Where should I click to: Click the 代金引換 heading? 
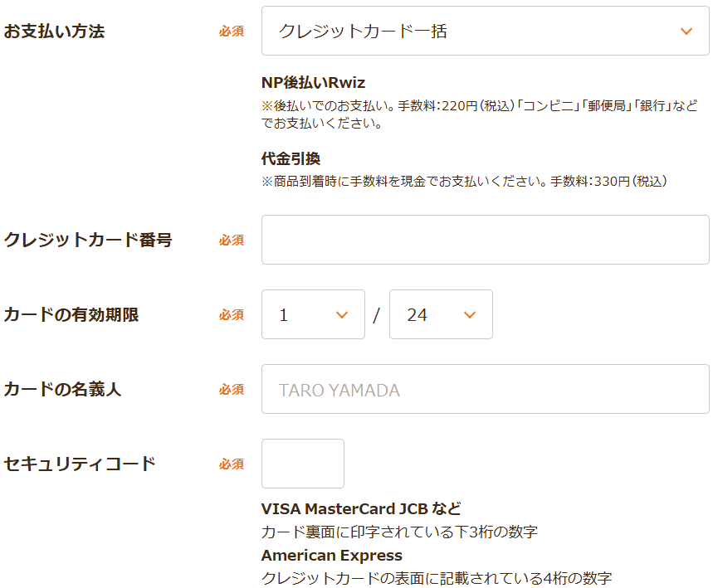(291, 158)
